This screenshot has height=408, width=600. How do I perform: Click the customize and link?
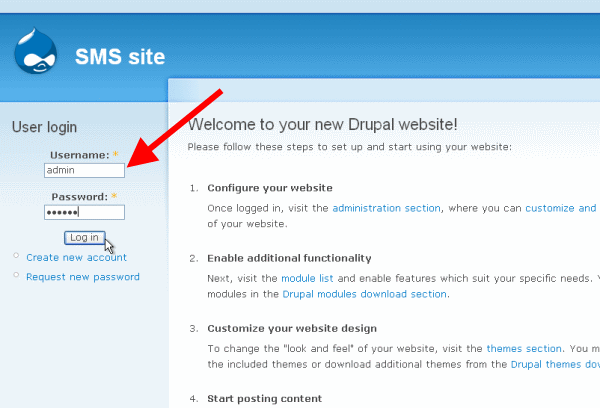[x=561, y=208]
